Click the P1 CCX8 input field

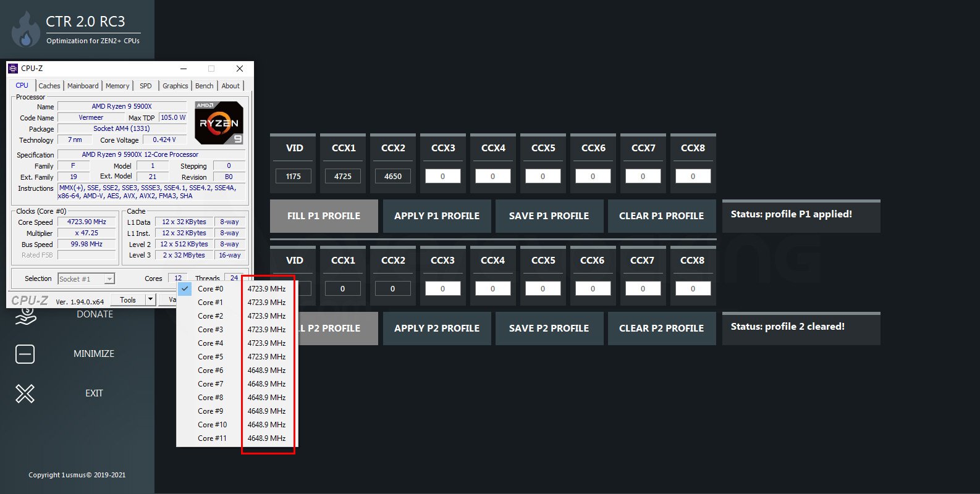(693, 176)
